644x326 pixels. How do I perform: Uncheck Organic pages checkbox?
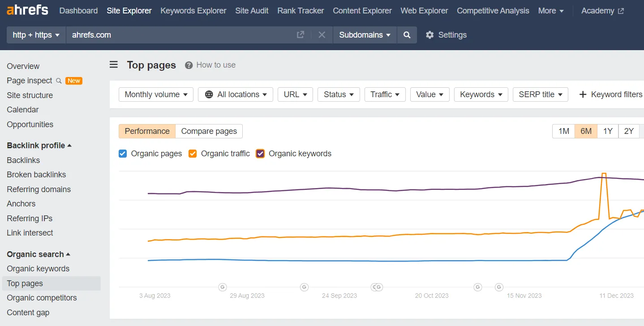123,154
